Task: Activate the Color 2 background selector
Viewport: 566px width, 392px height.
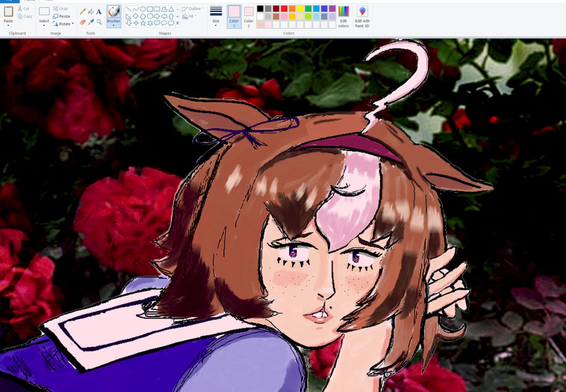Action: (249, 16)
